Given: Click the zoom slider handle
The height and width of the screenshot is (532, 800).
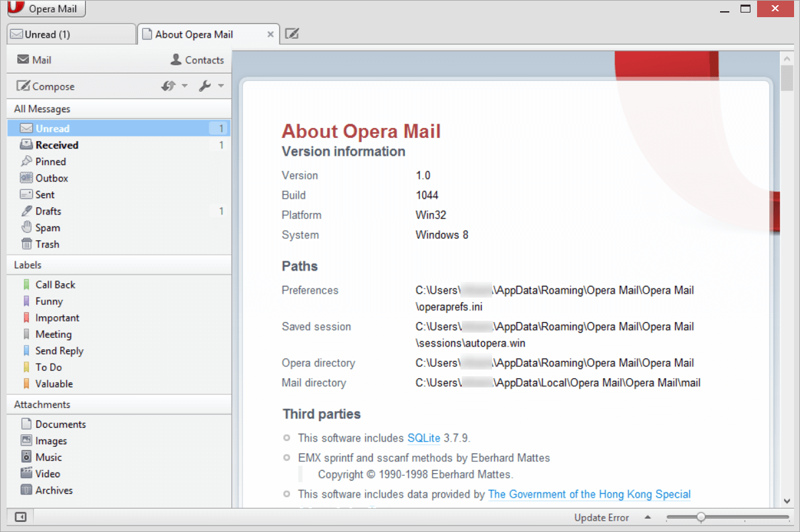Looking at the screenshot, I should pos(701,517).
